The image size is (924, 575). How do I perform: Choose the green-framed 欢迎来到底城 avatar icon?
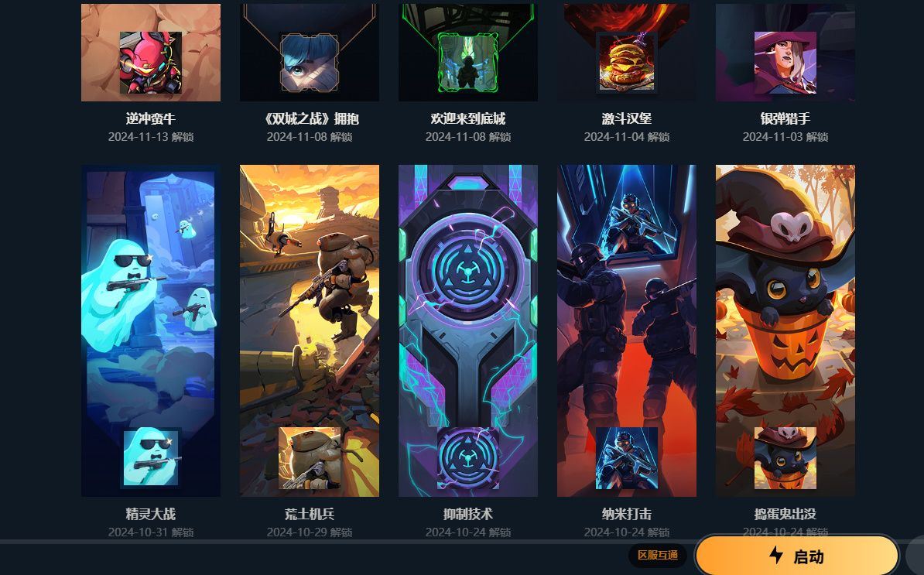coord(468,63)
